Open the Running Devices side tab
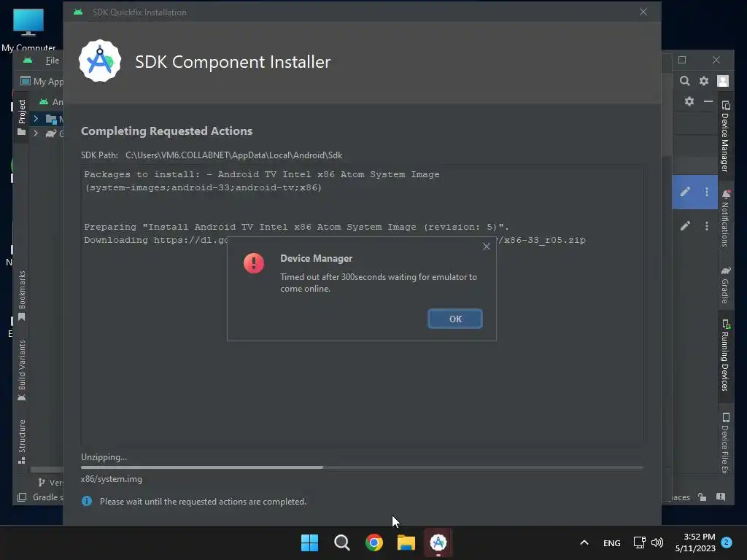 (x=725, y=355)
